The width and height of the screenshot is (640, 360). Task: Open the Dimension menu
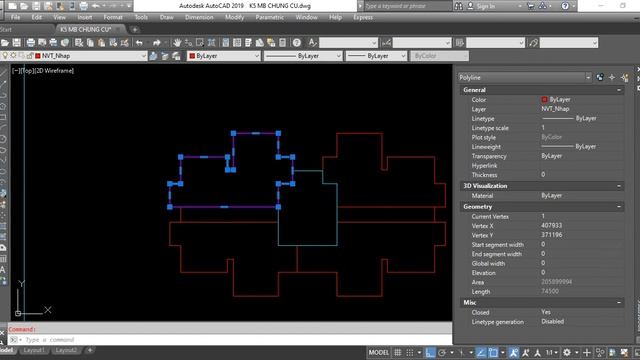click(x=199, y=17)
